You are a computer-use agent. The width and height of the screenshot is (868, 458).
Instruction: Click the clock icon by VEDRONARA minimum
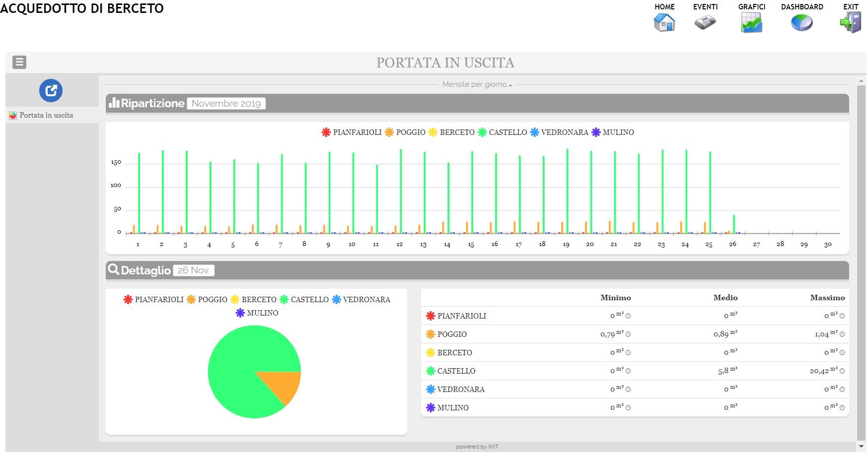click(x=628, y=390)
